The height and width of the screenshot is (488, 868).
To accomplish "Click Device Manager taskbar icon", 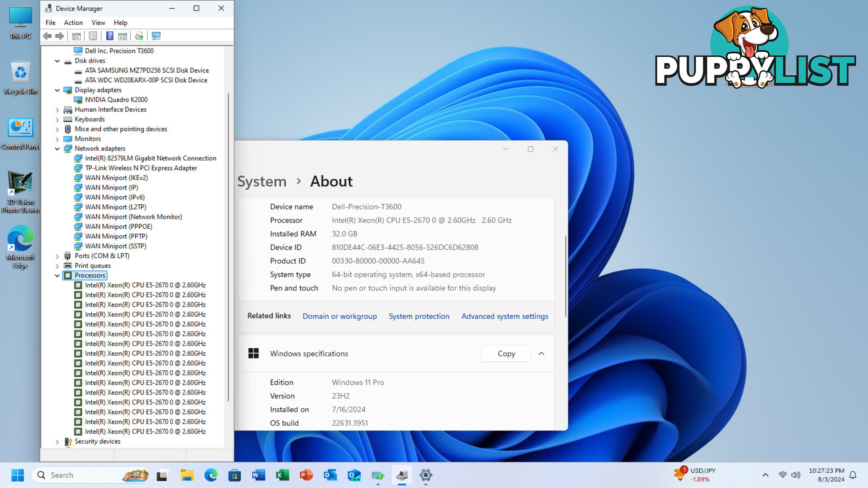I will [x=402, y=475].
